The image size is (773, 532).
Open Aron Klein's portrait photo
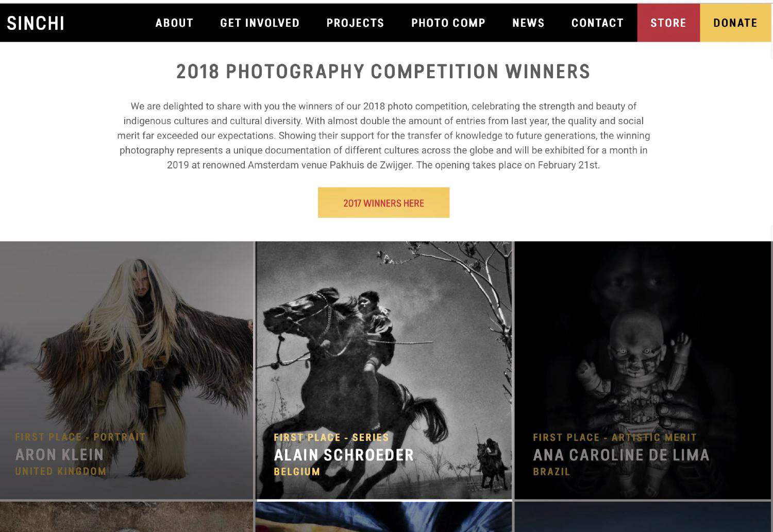126,370
